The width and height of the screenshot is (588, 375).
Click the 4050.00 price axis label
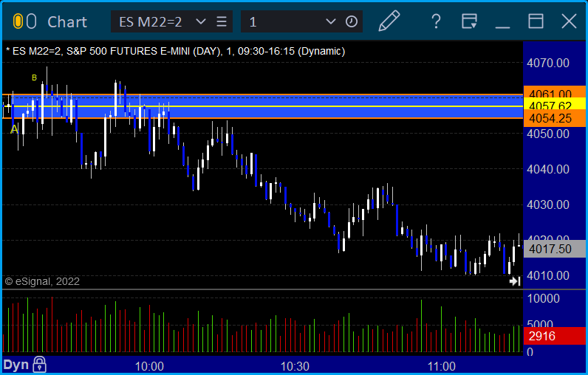(x=548, y=134)
